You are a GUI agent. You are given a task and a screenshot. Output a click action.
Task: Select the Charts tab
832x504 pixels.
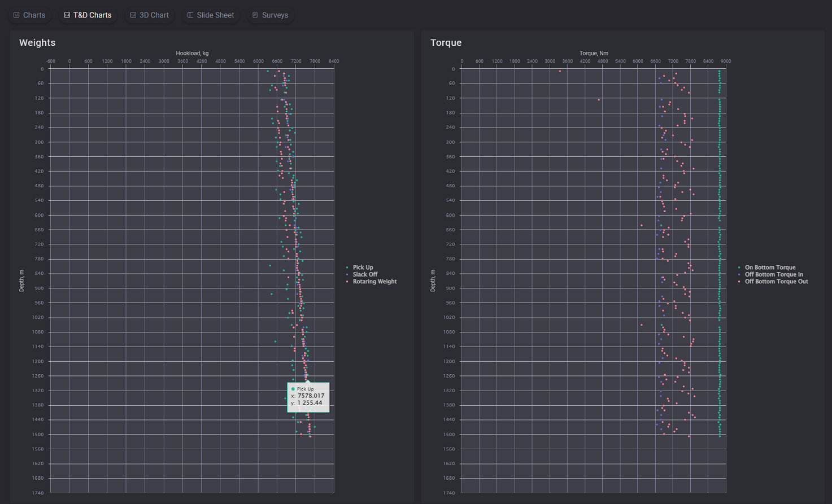[x=29, y=15]
